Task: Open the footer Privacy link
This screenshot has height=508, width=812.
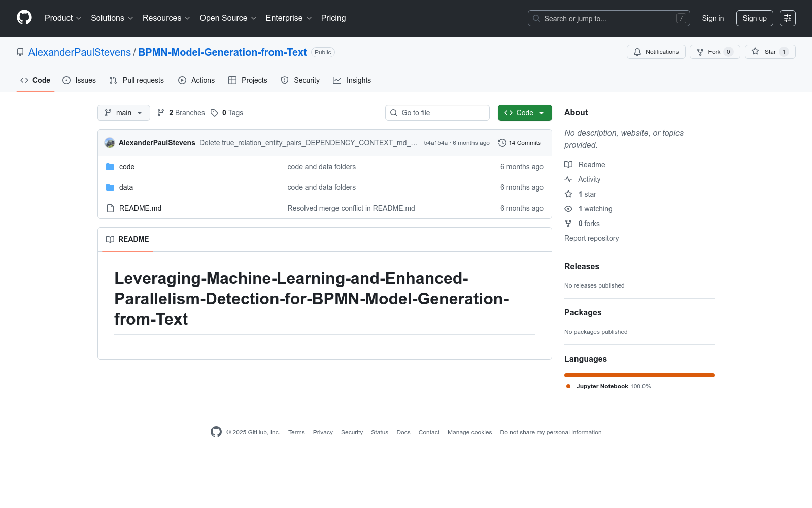Action: [x=323, y=432]
